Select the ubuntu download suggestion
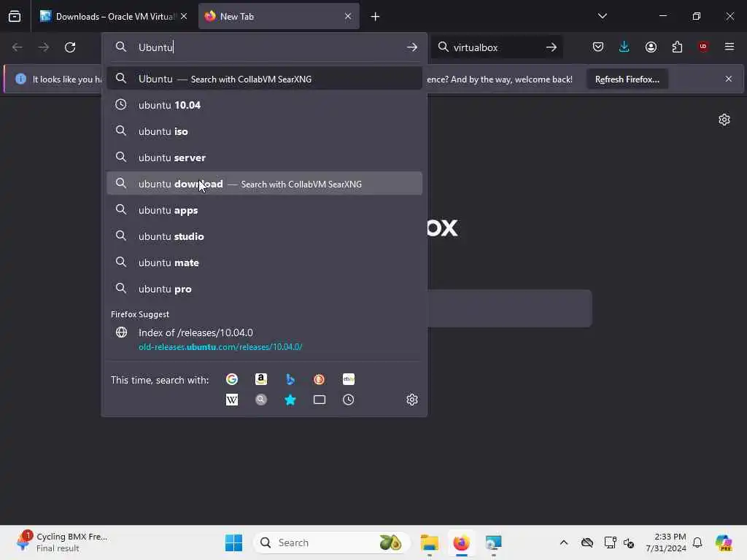Viewport: 747px width, 560px height. click(x=264, y=183)
